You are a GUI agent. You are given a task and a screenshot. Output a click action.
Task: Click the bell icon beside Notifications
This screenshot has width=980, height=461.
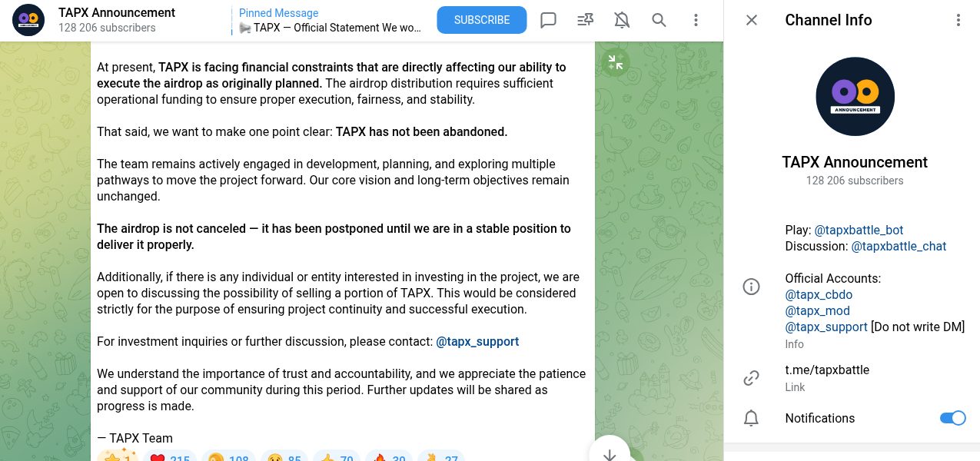tap(752, 418)
